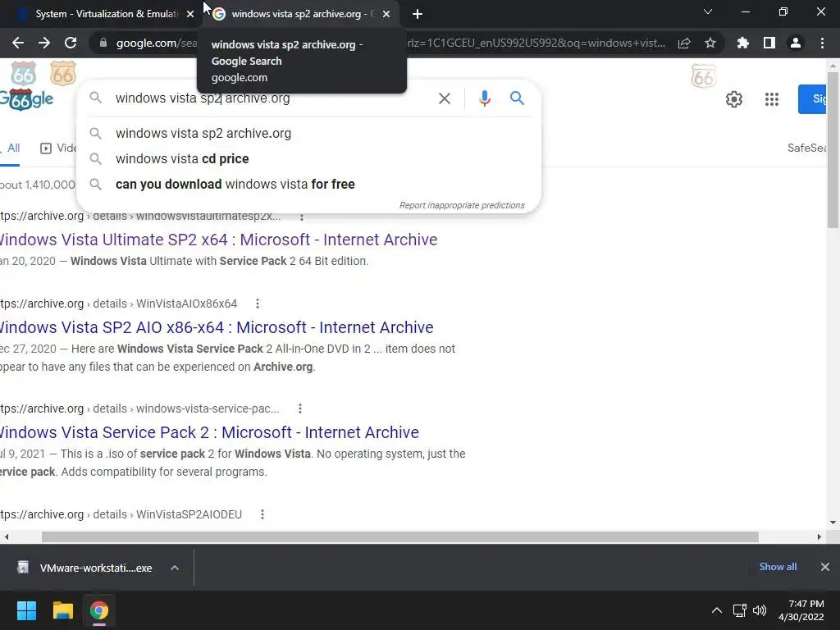The width and height of the screenshot is (840, 630).
Task: Choose suggestion can you download windows vista for free
Action: coord(308,185)
